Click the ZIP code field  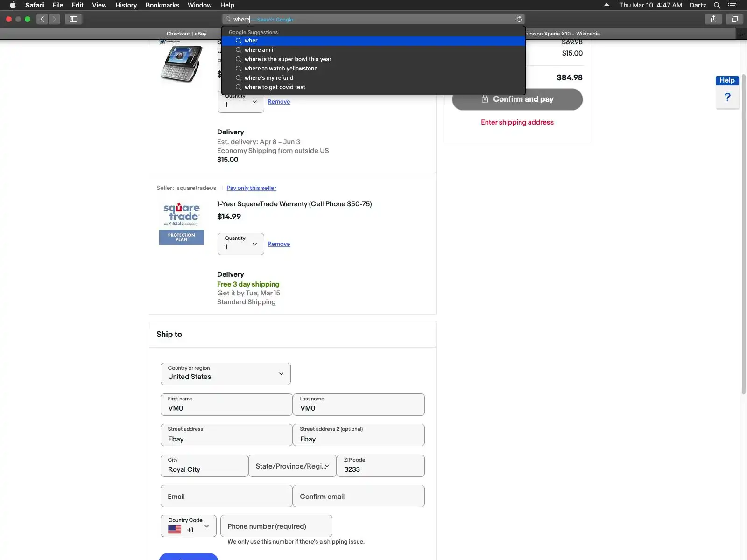(381, 466)
